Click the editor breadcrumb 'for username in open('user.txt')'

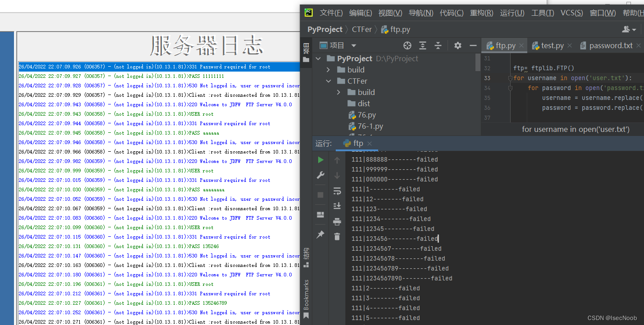[575, 129]
